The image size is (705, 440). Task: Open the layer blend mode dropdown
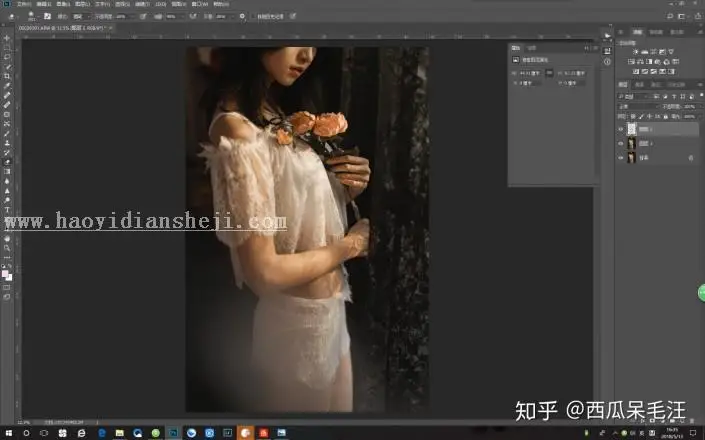click(638, 107)
